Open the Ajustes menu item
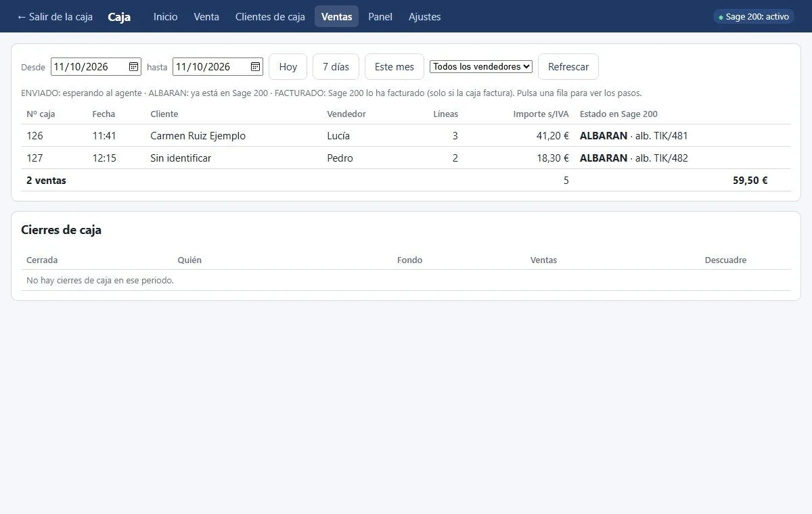 [425, 16]
